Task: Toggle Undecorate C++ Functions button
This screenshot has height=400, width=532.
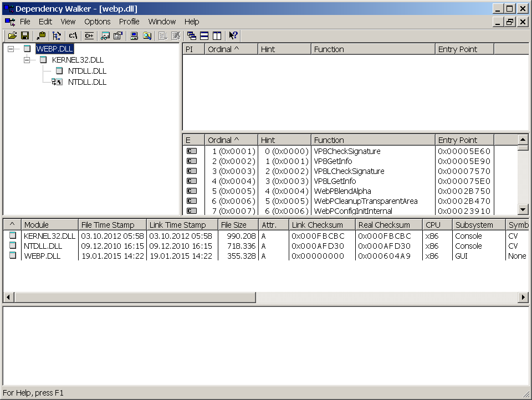Action: (89, 36)
